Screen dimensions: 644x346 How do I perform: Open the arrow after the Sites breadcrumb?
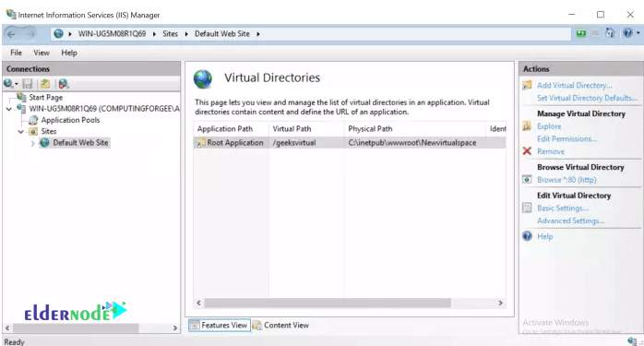pos(186,34)
